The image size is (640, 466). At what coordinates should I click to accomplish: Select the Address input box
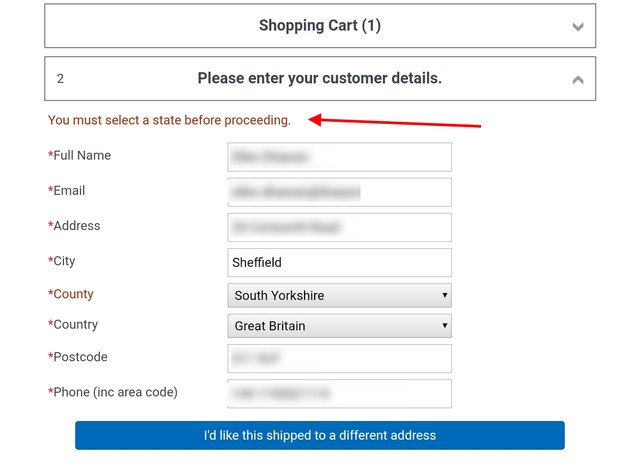[x=339, y=227]
